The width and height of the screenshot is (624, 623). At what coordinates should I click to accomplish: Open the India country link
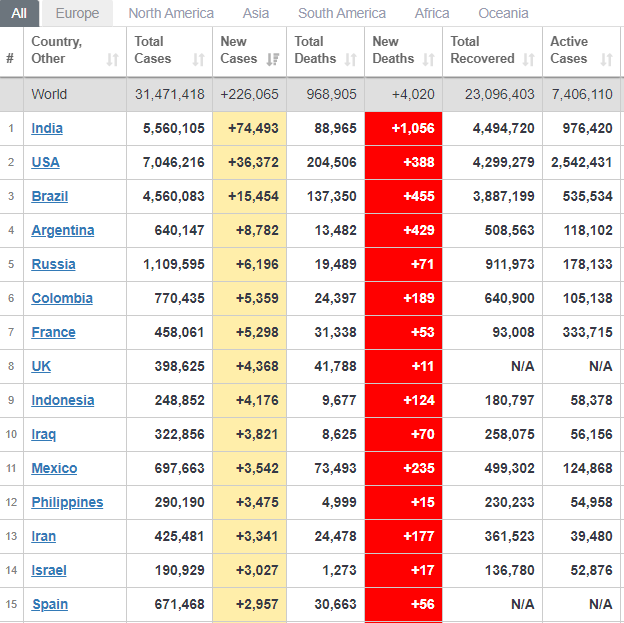[x=46, y=128]
